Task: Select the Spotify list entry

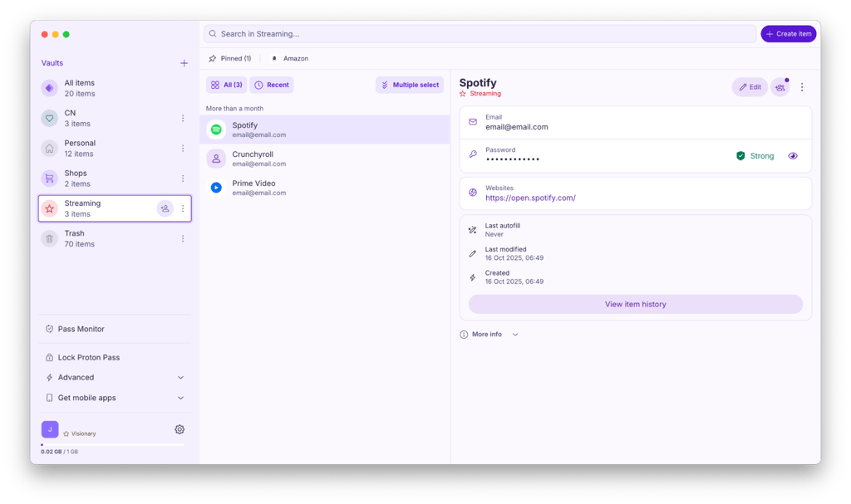Action: [325, 130]
